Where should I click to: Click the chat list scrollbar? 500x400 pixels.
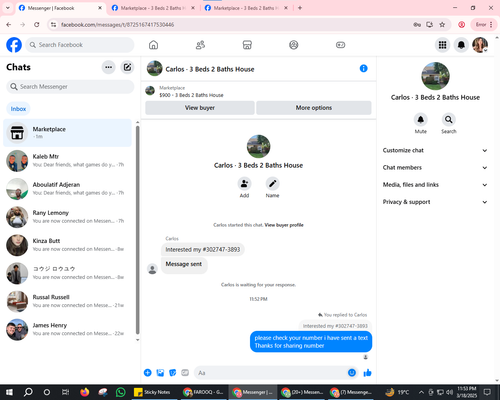[x=137, y=230]
